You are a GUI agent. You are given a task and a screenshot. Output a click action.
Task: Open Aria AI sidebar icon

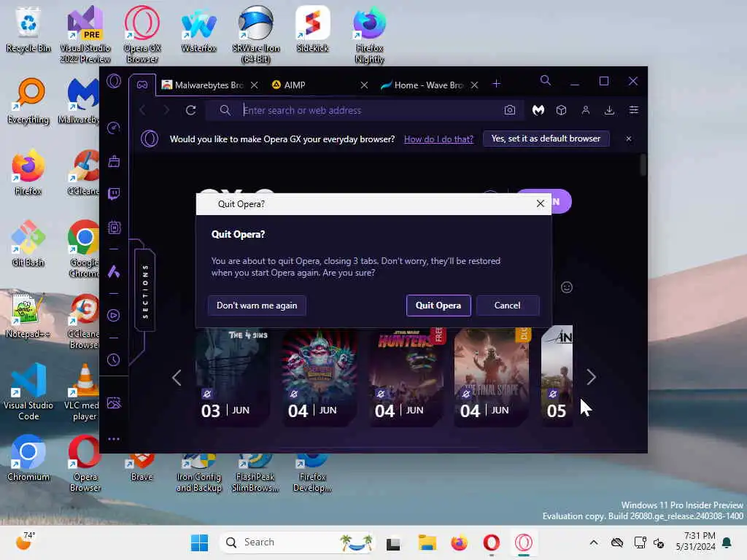click(114, 271)
